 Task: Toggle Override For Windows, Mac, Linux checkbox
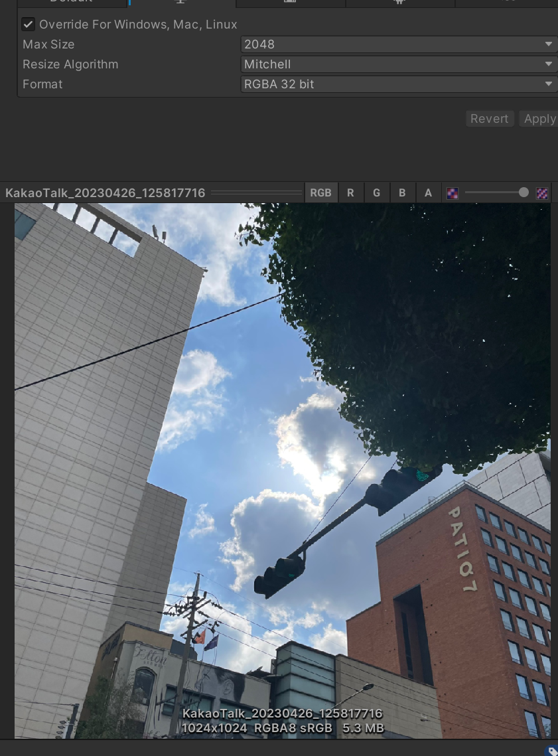(29, 24)
